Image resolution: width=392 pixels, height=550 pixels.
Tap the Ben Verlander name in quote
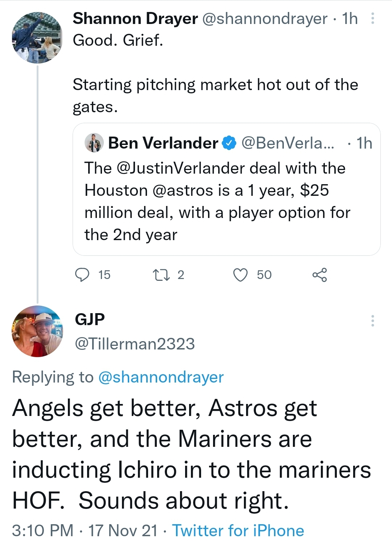pyautogui.click(x=163, y=143)
